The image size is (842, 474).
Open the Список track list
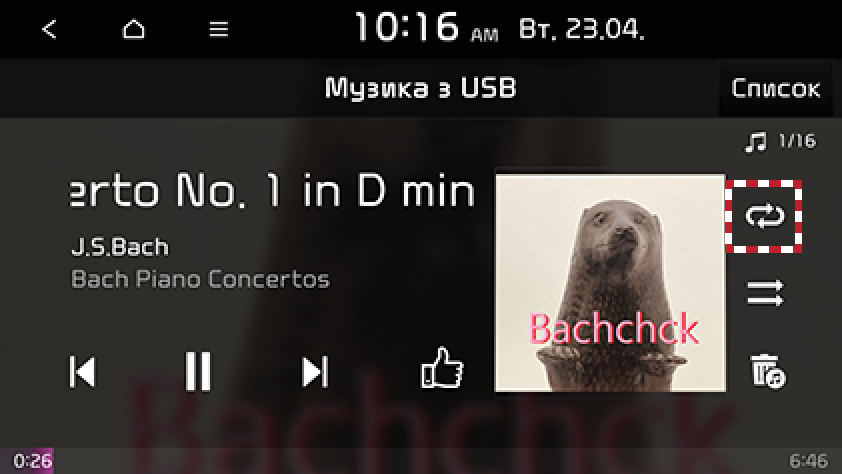pos(775,88)
